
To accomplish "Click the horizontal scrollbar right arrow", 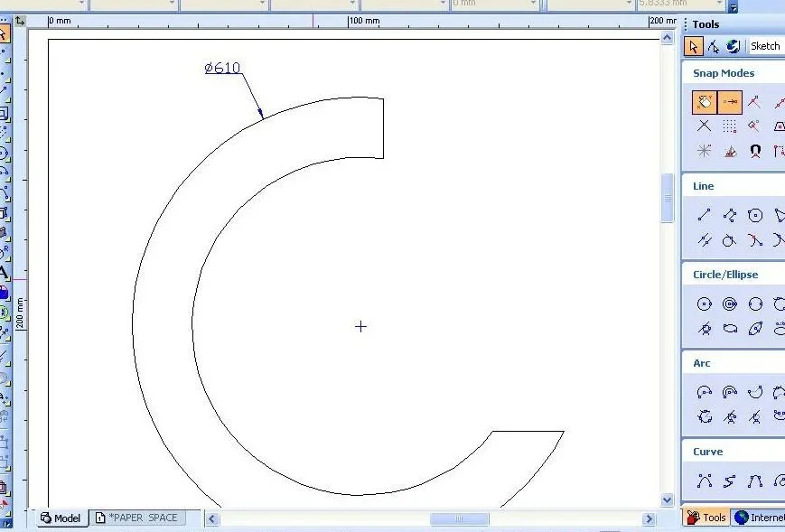I will click(x=649, y=518).
